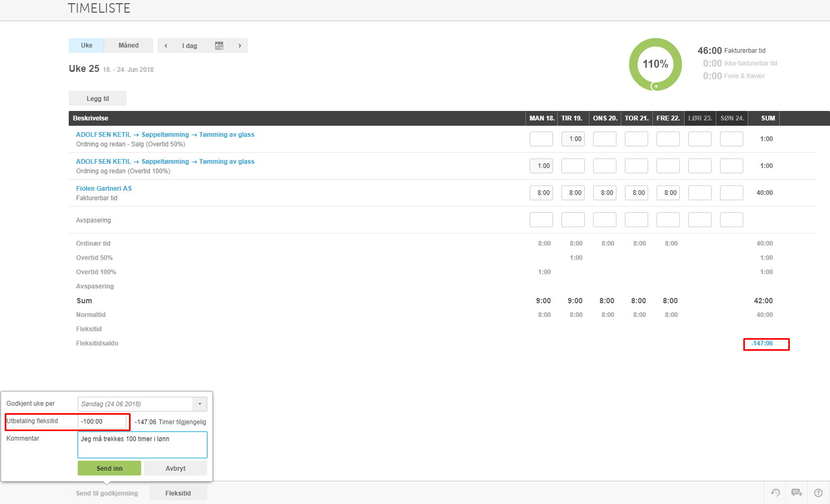This screenshot has width=830, height=504.
Task: Open the calendar date picker icon
Action: [x=219, y=45]
